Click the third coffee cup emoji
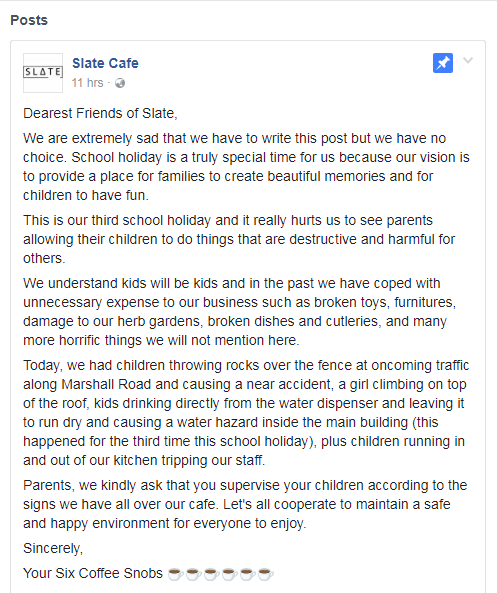Viewport: 497px width, 593px height. click(211, 574)
